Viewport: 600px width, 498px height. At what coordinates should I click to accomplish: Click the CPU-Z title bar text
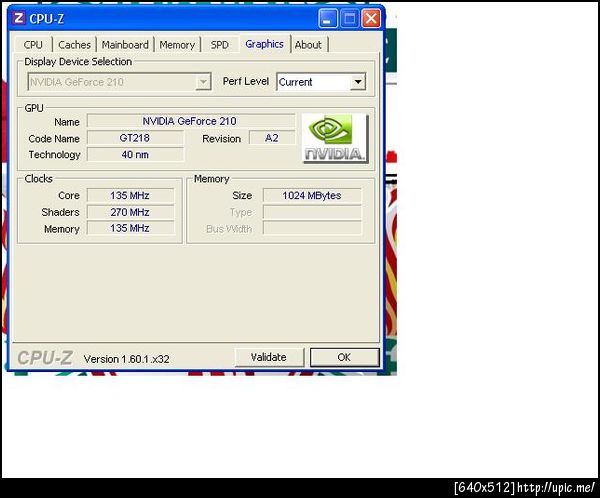click(x=46, y=19)
